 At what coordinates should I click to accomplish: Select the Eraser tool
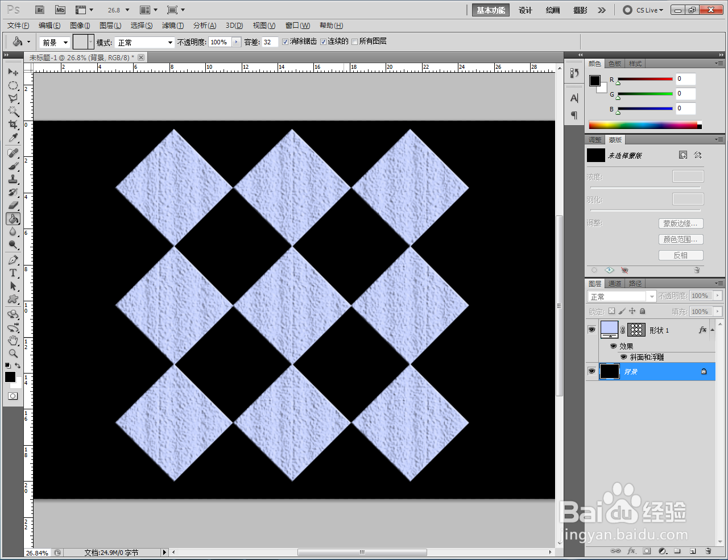pyautogui.click(x=13, y=205)
